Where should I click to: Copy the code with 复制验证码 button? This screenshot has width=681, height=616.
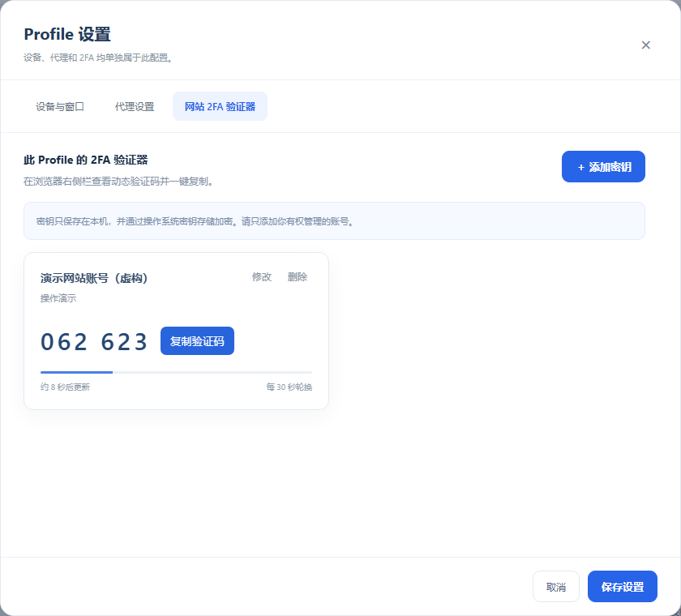[197, 341]
